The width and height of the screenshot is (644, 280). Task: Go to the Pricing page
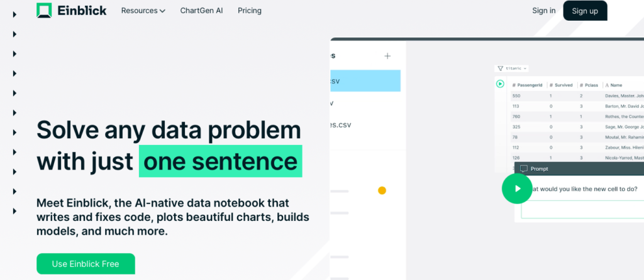coord(250,11)
